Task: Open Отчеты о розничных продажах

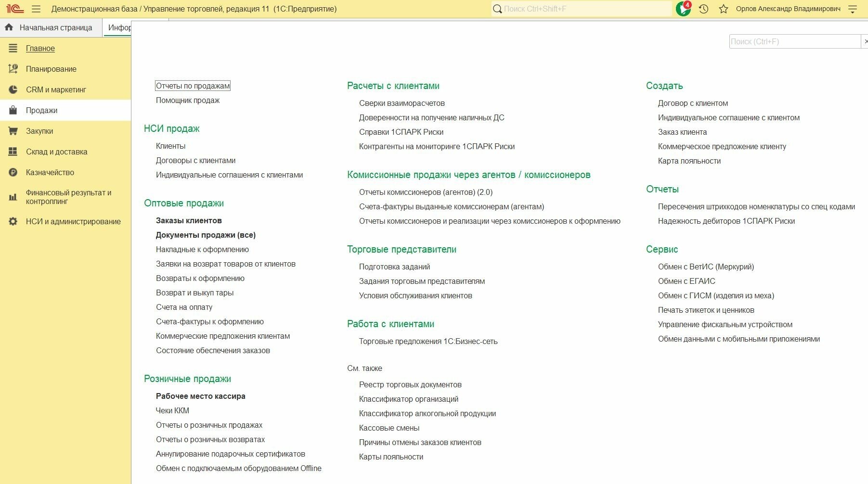Action: point(209,425)
